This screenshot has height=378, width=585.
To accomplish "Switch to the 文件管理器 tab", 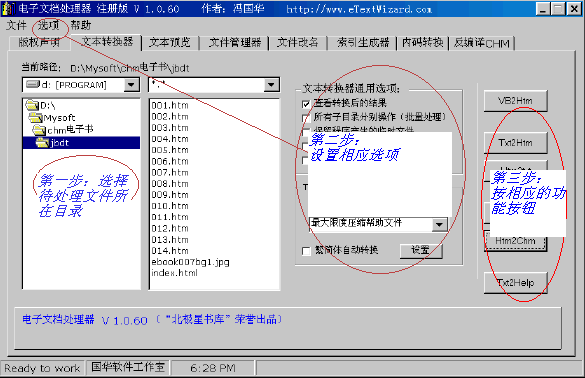I will (x=235, y=43).
